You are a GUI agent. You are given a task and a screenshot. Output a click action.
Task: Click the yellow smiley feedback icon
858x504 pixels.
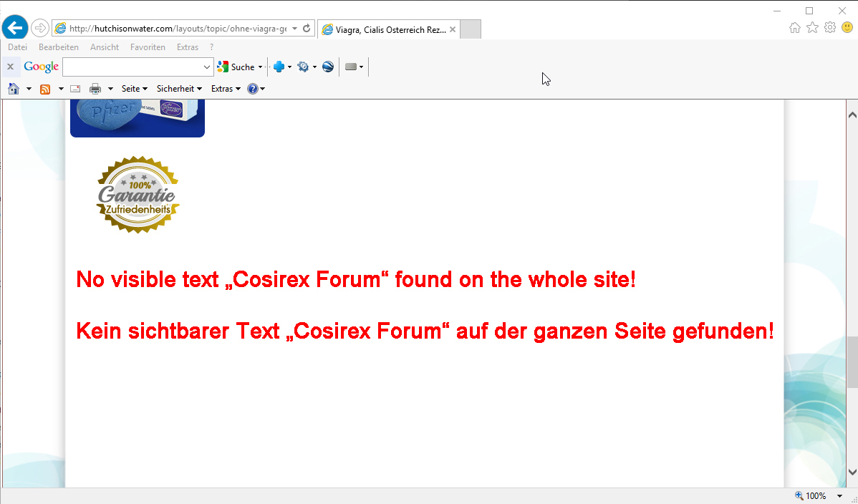tap(847, 28)
